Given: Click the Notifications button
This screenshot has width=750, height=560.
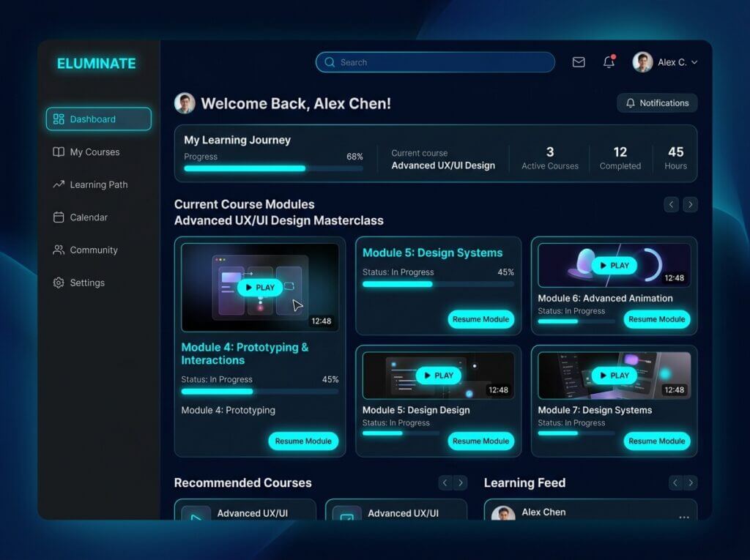Looking at the screenshot, I should click(657, 102).
